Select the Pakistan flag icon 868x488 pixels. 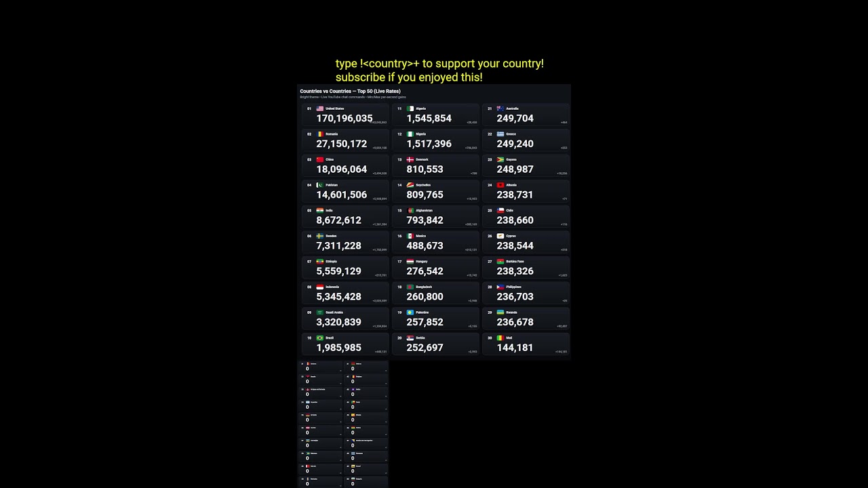[320, 185]
